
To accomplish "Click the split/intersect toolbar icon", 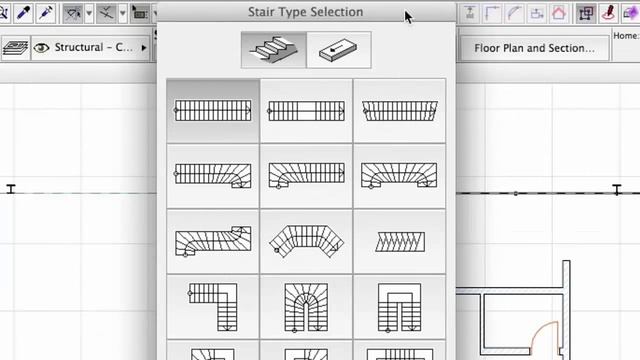I will pyautogui.click(x=107, y=13).
